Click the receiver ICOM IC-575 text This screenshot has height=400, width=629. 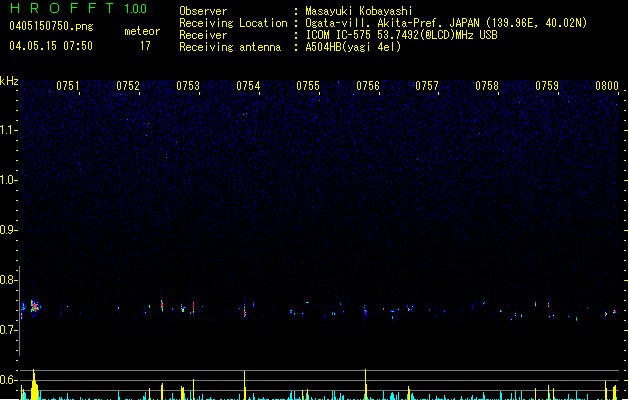tap(401, 35)
